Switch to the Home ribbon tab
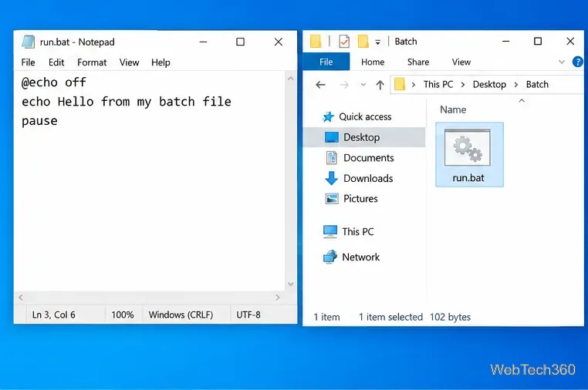Screen dimensions: 588x390 click(373, 62)
